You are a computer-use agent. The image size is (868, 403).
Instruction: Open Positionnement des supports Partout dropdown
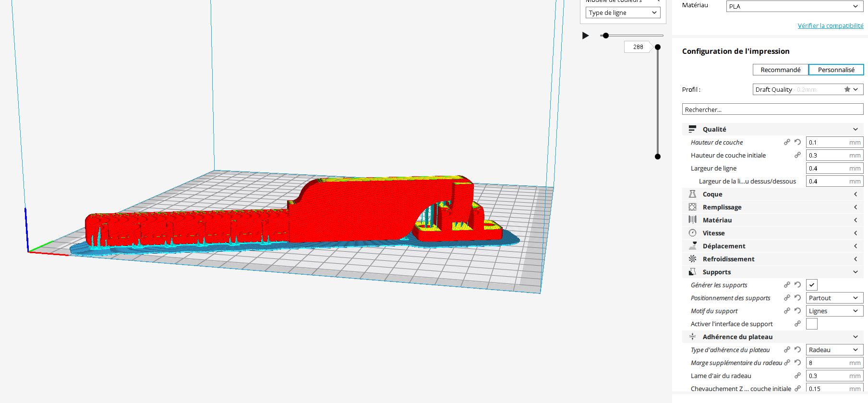click(835, 298)
